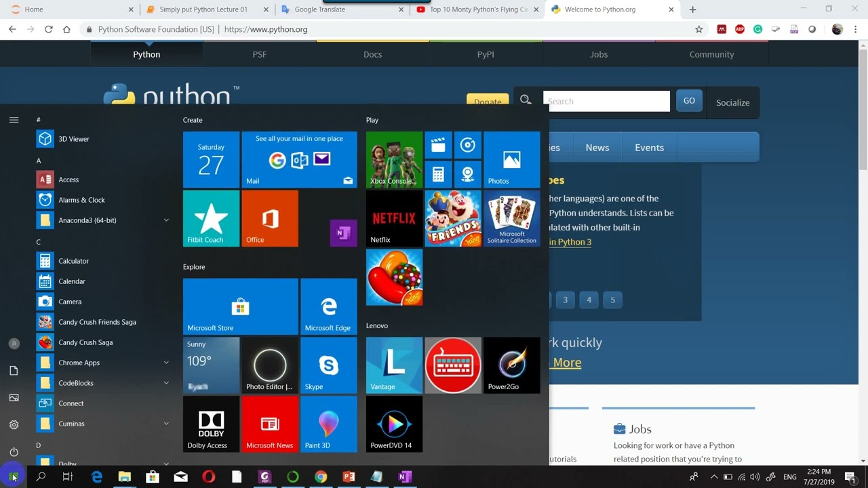868x488 pixels.
Task: Bookmark this page with the star icon
Action: 698,29
